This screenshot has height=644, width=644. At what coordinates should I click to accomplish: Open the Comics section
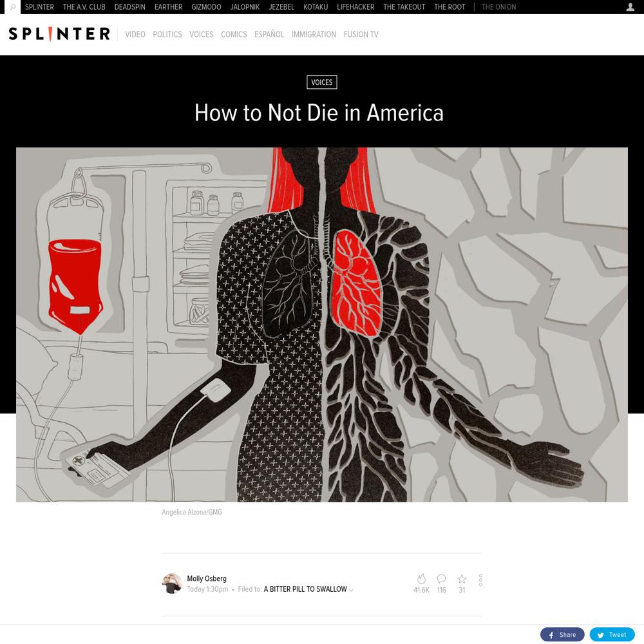[x=234, y=35]
